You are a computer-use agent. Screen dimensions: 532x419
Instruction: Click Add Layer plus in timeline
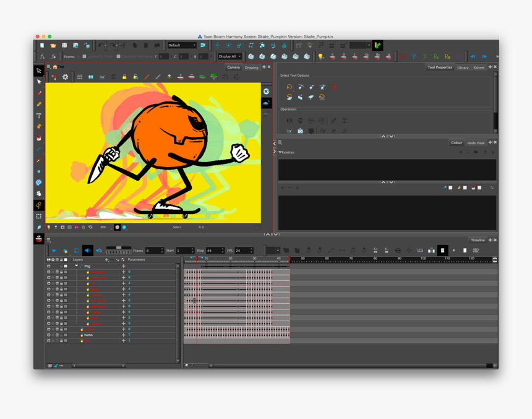(106, 260)
